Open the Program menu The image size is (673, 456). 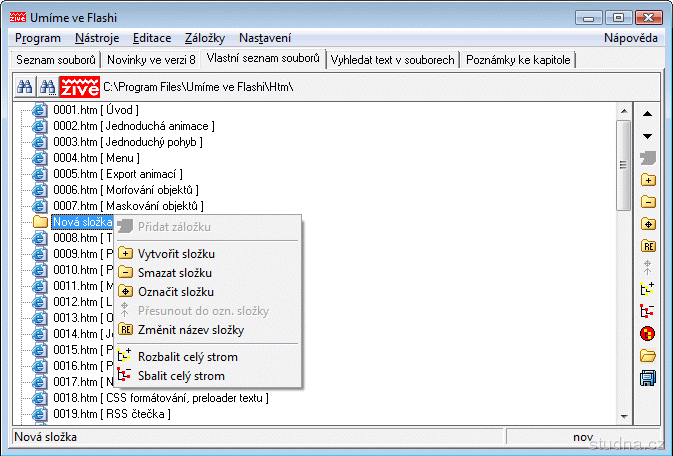tap(38, 38)
